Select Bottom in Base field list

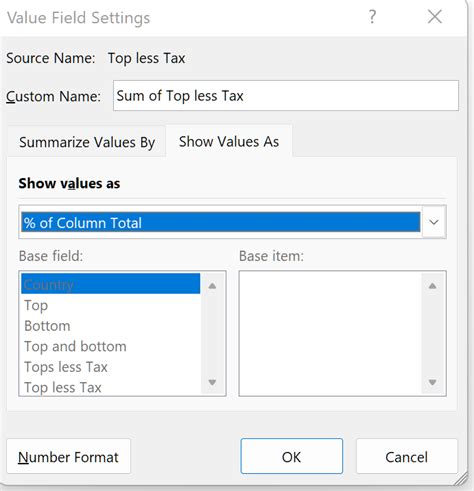click(111, 326)
